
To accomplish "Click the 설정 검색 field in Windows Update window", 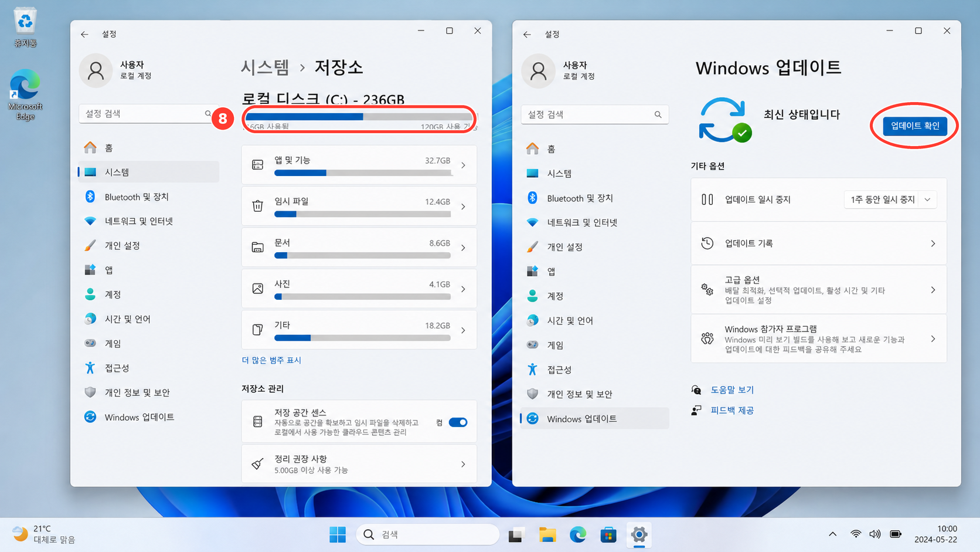I will click(594, 114).
